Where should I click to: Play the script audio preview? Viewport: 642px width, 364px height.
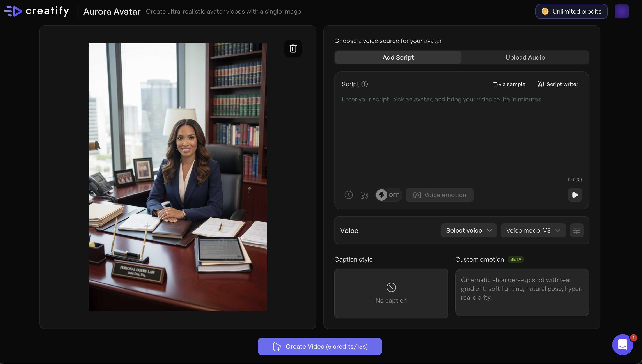[x=575, y=195]
